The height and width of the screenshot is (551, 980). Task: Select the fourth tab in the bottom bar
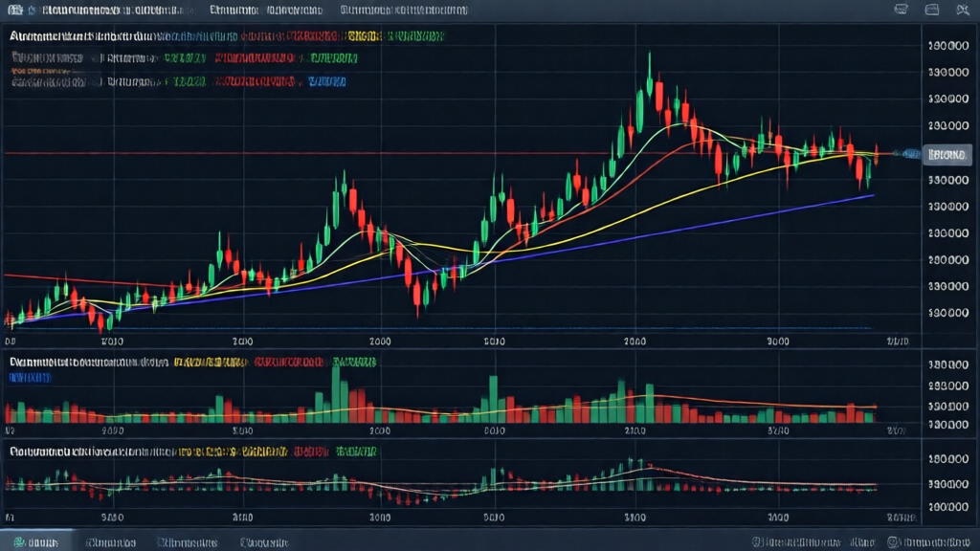(x=265, y=542)
